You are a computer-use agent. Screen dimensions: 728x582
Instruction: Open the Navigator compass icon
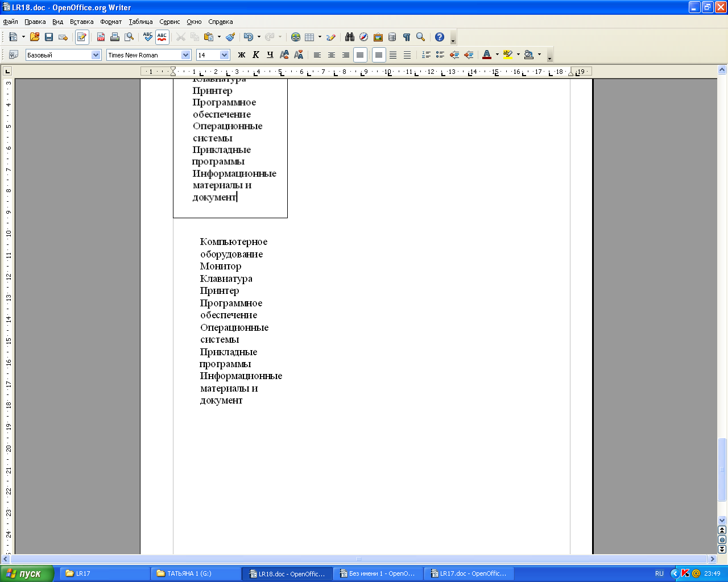(x=364, y=37)
